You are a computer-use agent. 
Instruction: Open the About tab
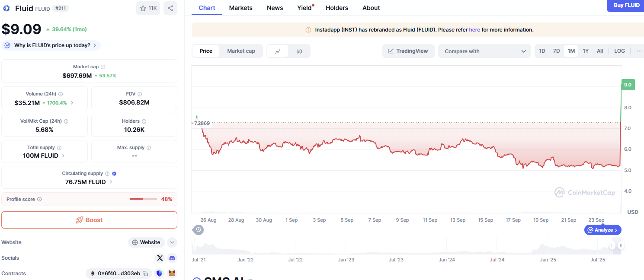point(371,8)
